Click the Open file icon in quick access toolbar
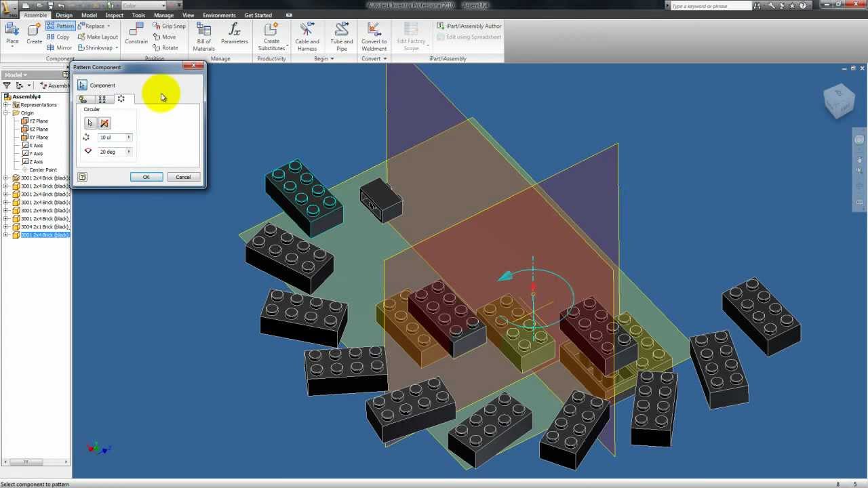Image resolution: width=868 pixels, height=488 pixels. click(41, 5)
